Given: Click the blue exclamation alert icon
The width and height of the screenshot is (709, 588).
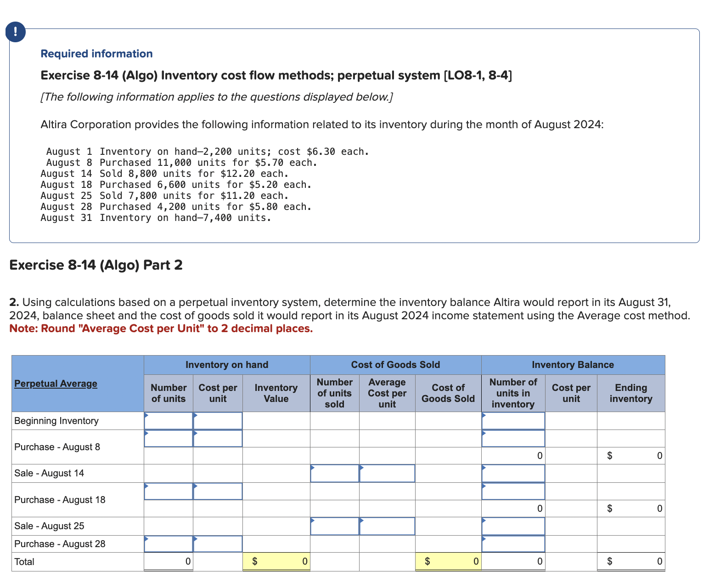Looking at the screenshot, I should tap(15, 32).
